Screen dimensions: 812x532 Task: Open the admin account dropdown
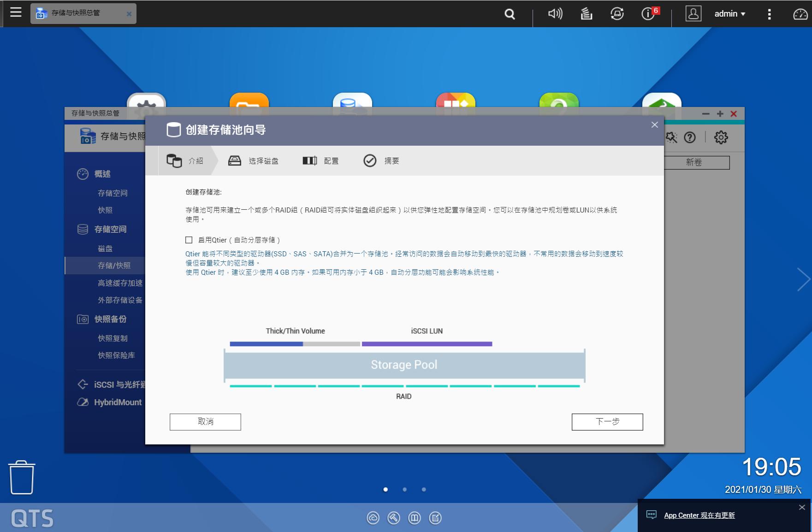click(x=729, y=14)
